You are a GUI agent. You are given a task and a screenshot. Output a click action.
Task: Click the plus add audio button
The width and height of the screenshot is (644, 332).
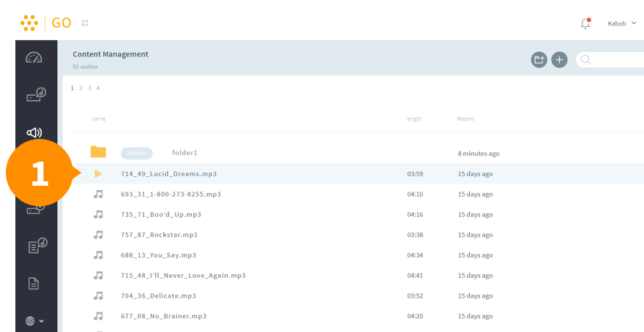coord(559,60)
